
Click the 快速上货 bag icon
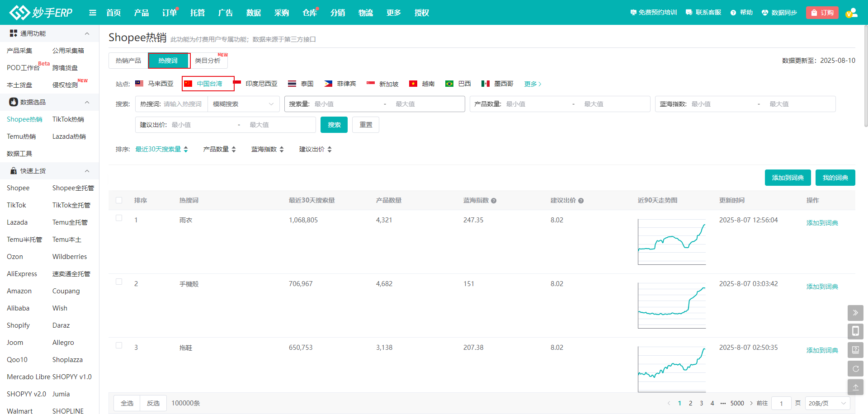[x=14, y=171]
